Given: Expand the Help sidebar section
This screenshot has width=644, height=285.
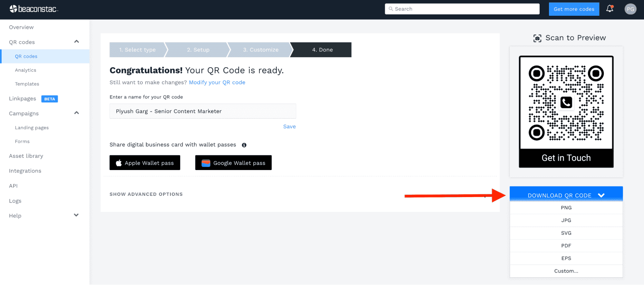Looking at the screenshot, I should (76, 215).
